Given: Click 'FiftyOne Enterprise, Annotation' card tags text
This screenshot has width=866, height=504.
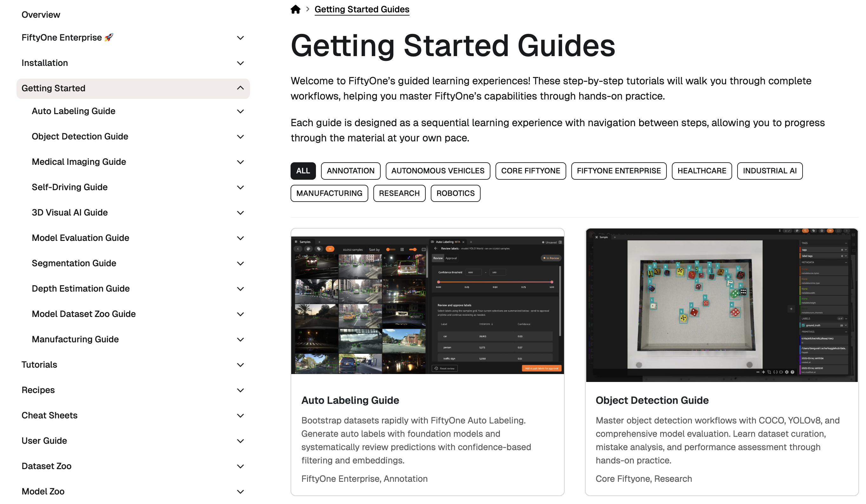Looking at the screenshot, I should click(364, 479).
